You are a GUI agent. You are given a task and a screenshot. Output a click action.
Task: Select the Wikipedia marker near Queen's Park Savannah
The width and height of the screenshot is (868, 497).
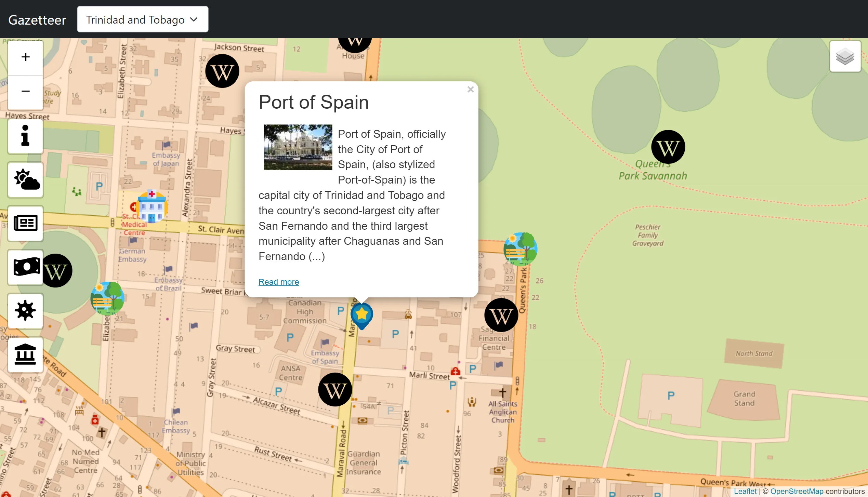tap(668, 146)
